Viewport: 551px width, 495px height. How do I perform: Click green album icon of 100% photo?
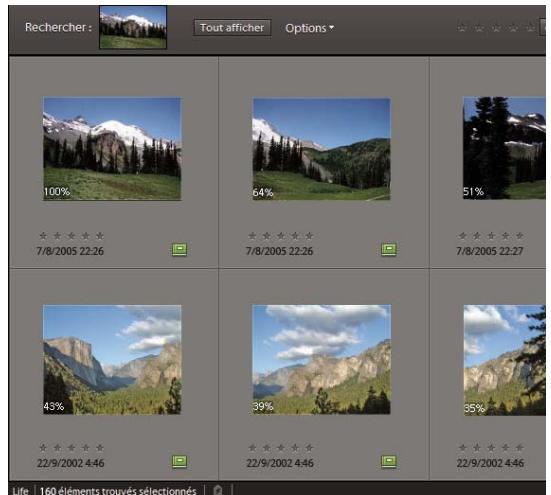click(180, 249)
